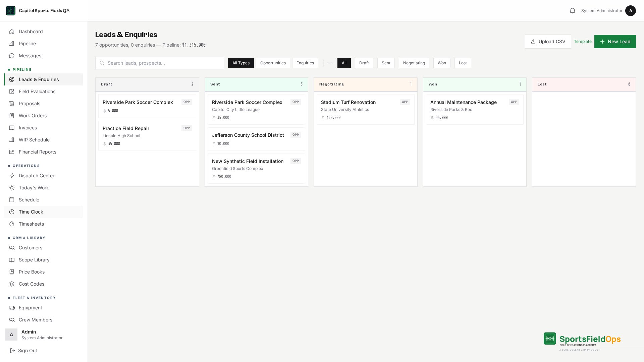The height and width of the screenshot is (362, 644).
Task: Open Leads & Enquiries in sidebar
Action: click(x=44, y=79)
